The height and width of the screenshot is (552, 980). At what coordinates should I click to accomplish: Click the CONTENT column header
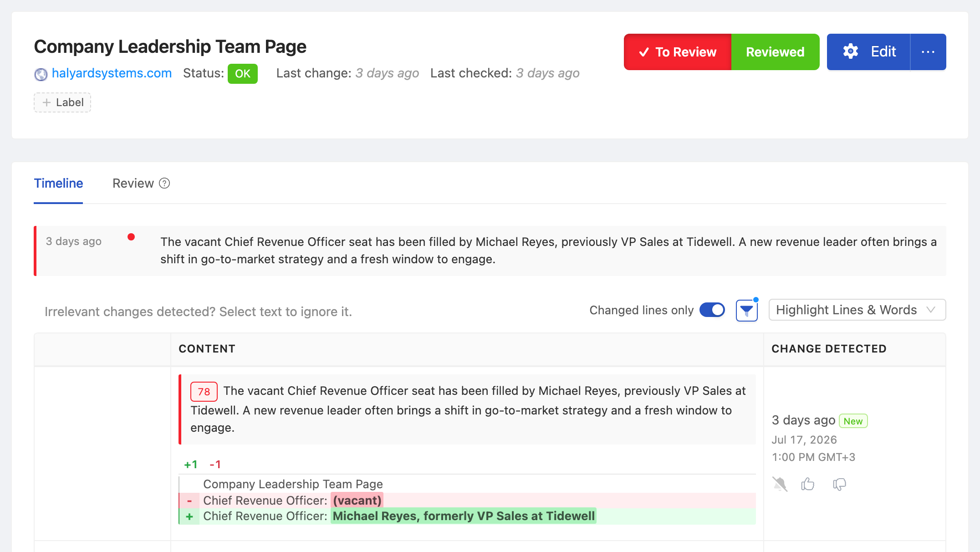207,349
